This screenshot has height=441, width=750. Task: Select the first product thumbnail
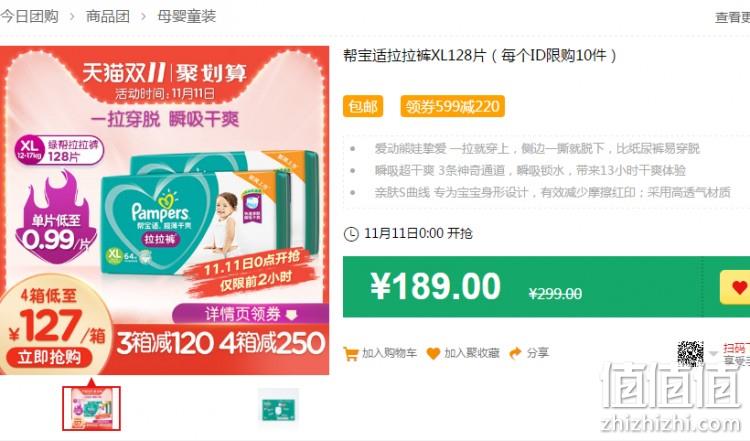tap(91, 408)
